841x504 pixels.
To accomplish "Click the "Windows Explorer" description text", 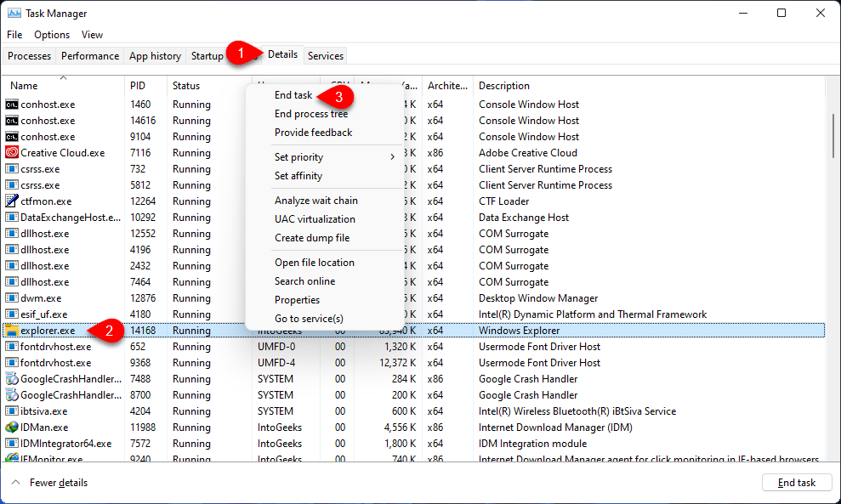I will 520,331.
